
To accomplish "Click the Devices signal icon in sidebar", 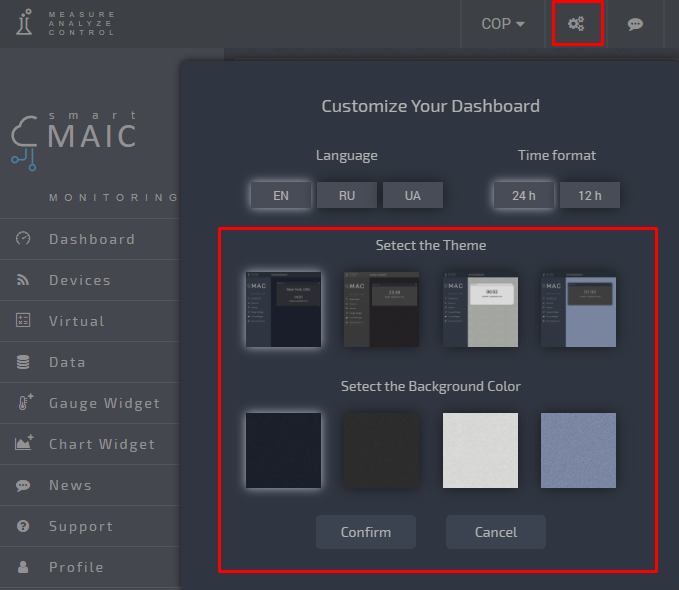I will point(23,280).
